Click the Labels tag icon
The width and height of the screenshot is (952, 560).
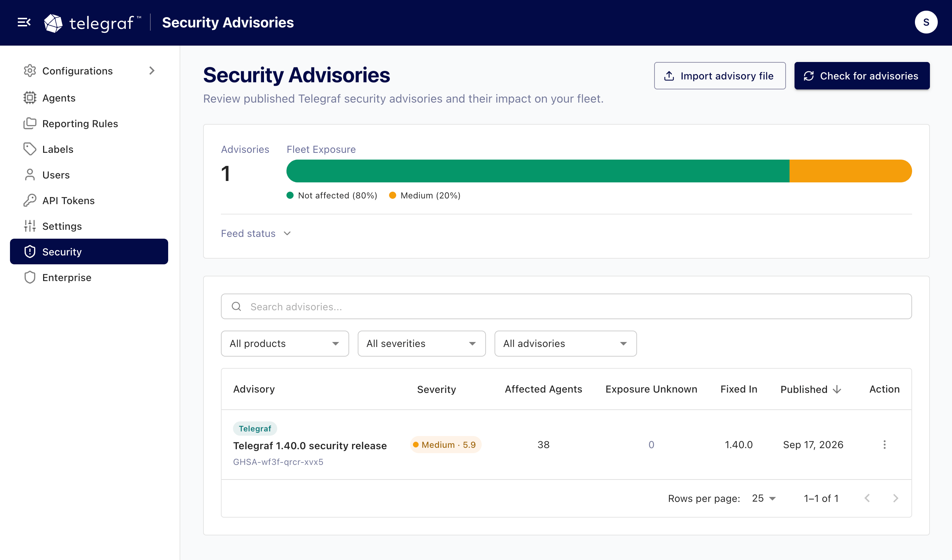[30, 149]
